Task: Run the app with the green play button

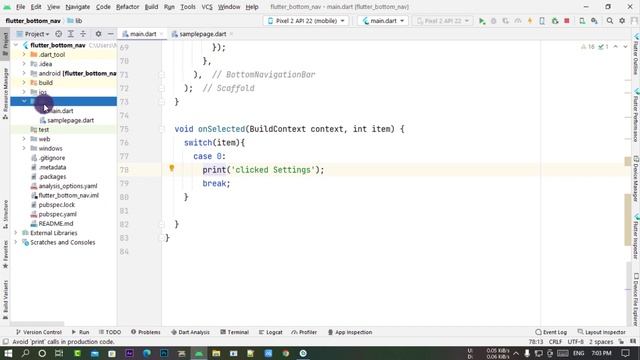Action: (482, 21)
